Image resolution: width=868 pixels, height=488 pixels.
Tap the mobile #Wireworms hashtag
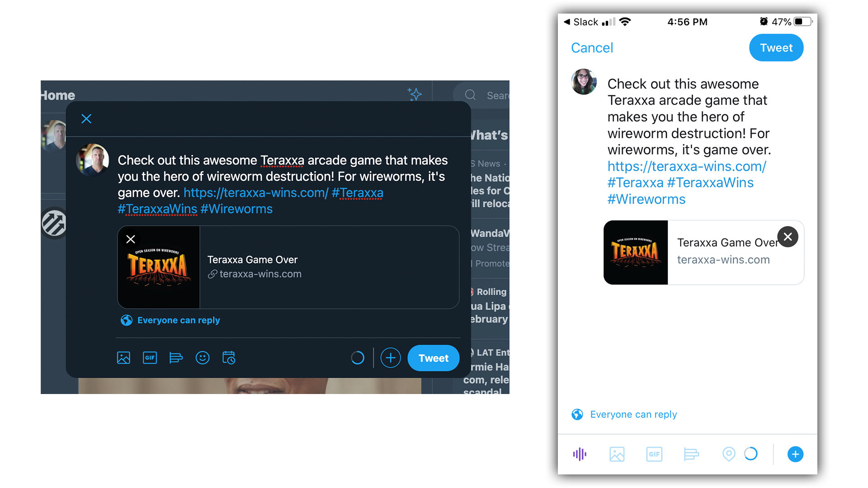tap(646, 199)
